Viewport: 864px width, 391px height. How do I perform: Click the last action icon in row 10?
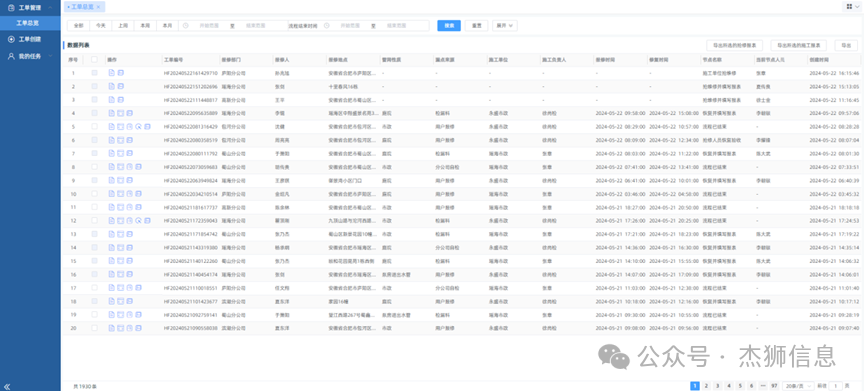(138, 194)
